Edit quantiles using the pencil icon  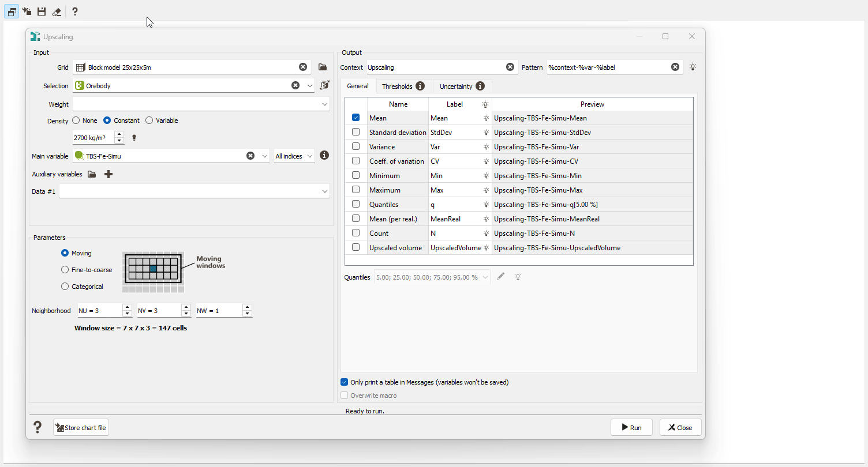click(500, 277)
